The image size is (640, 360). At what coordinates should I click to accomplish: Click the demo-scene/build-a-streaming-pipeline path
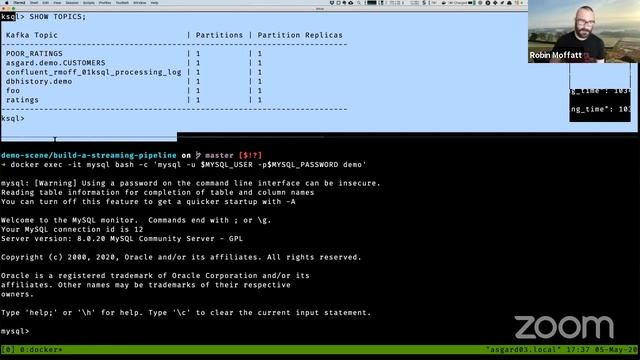(89, 156)
